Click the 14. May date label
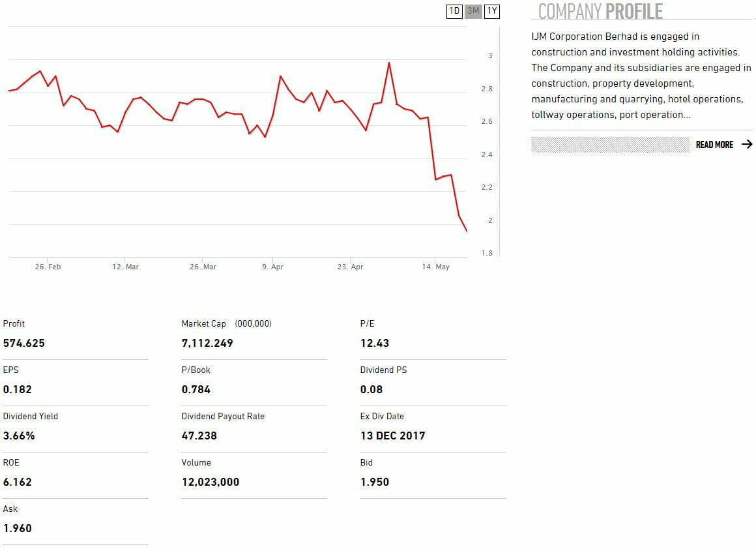Image resolution: width=756 pixels, height=549 pixels. [x=435, y=267]
